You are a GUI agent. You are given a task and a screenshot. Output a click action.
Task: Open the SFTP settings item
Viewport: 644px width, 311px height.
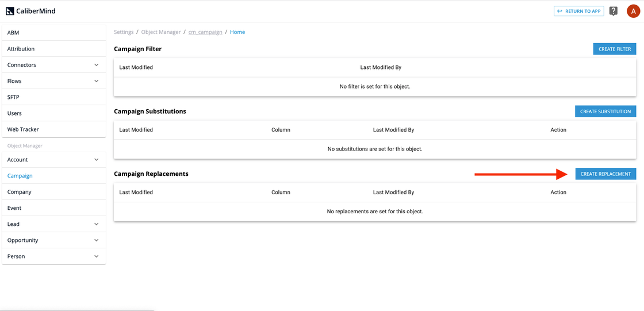(x=54, y=97)
